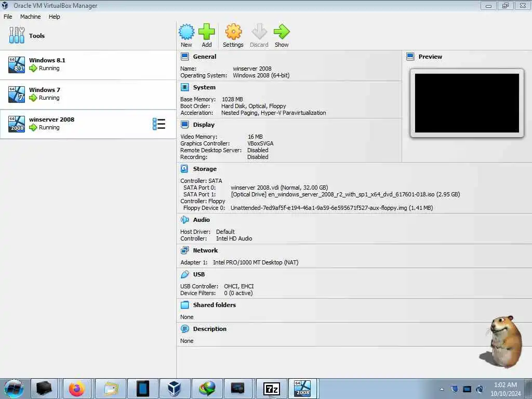Click the Hard Disk, Optical, Floppy boot order

(254, 106)
